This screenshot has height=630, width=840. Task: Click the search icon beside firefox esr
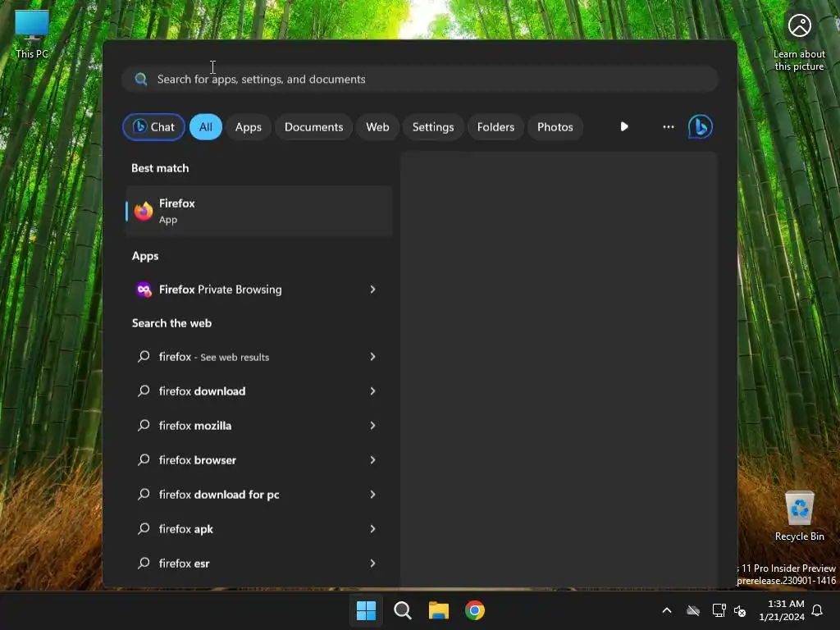point(144,563)
